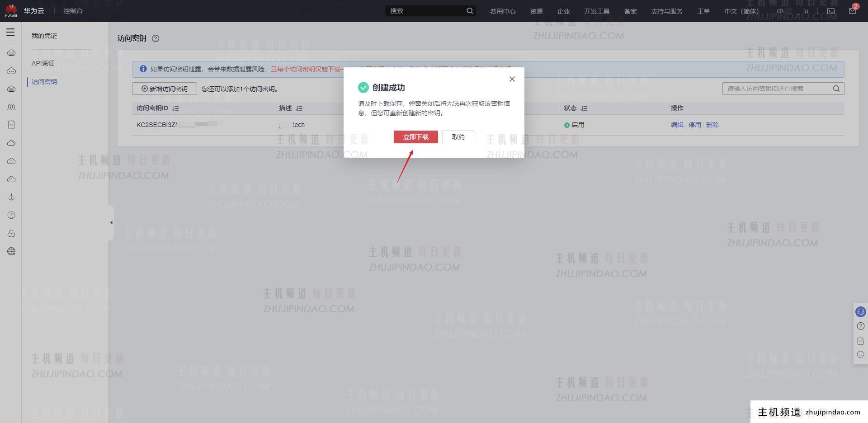
Task: Open sidebar three-circles cluster icon
Action: click(x=11, y=233)
